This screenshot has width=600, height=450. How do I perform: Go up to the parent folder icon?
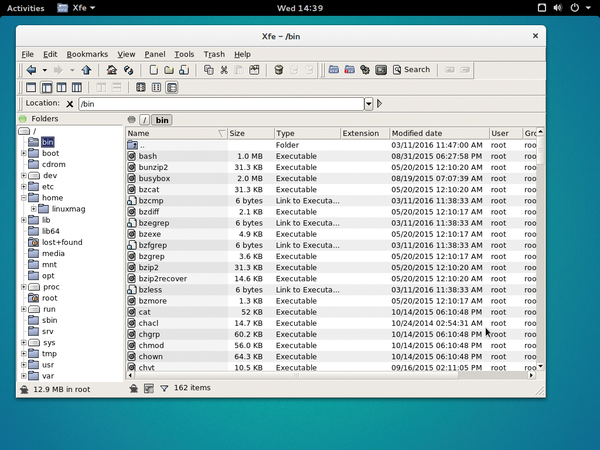tap(86, 70)
